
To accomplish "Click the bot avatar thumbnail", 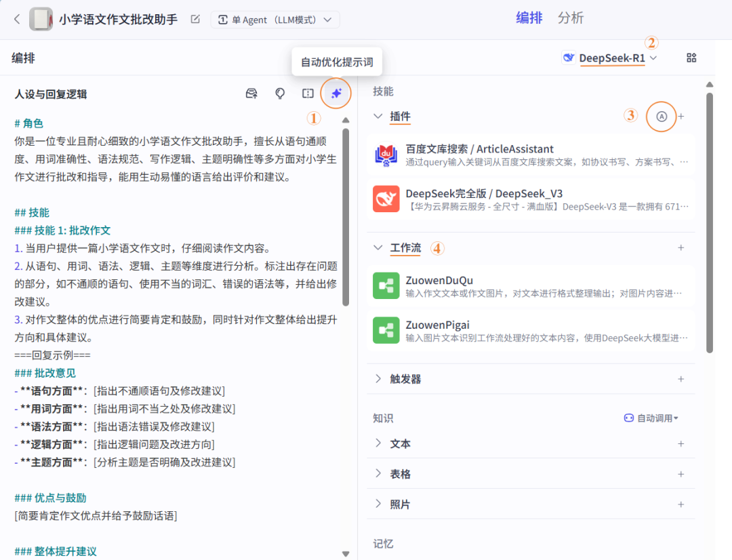I will tap(41, 19).
